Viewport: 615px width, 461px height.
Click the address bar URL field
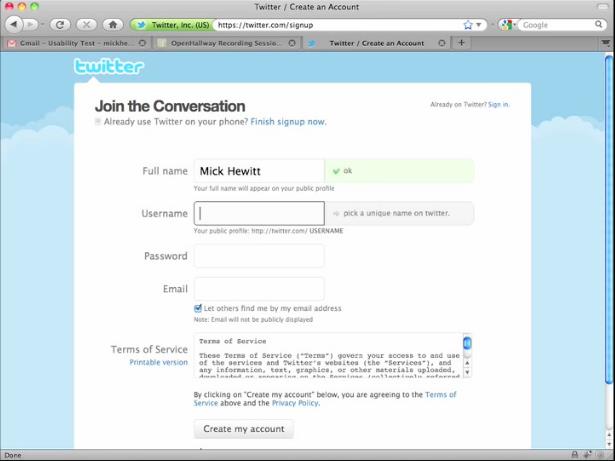[x=338, y=25]
